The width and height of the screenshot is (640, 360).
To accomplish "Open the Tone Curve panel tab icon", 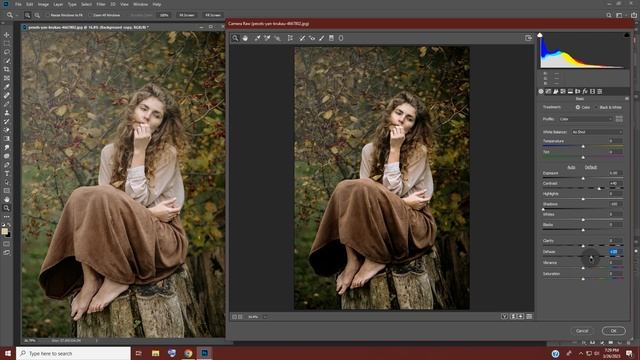I will pyautogui.click(x=548, y=91).
